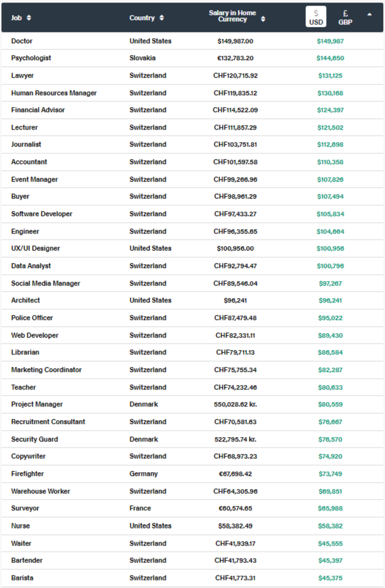Select the Barista row at the bottom

click(23, 577)
